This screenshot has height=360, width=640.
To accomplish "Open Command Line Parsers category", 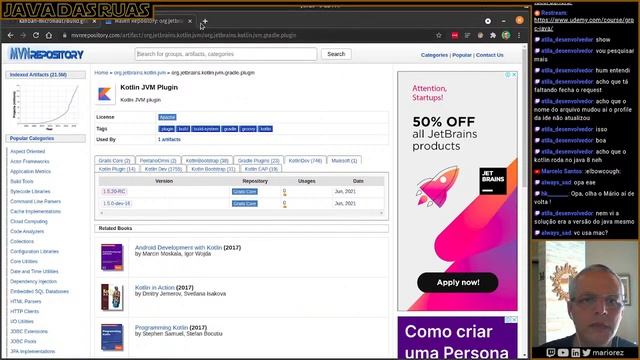I will tap(36, 202).
